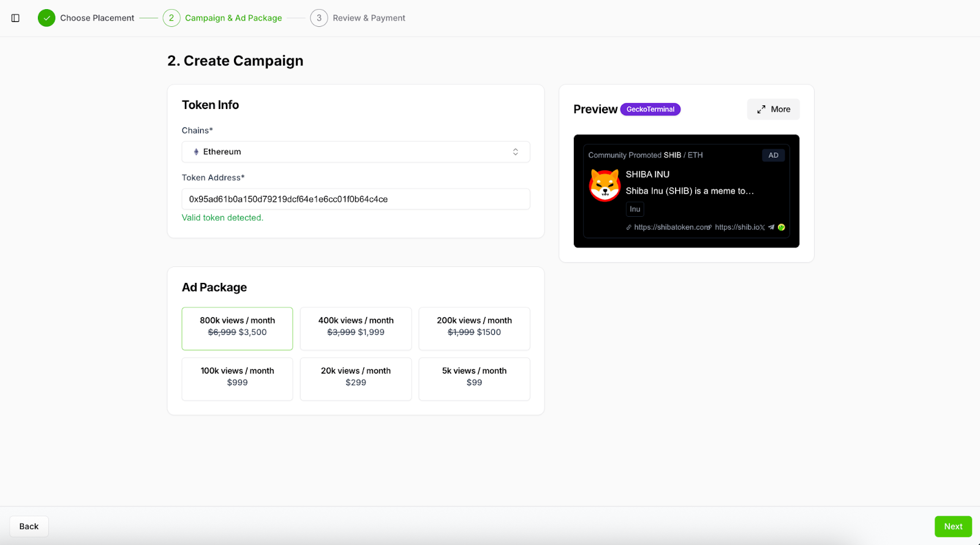The height and width of the screenshot is (545, 980).
Task: Open the Chains dropdown showing Ethereum
Action: [356, 152]
